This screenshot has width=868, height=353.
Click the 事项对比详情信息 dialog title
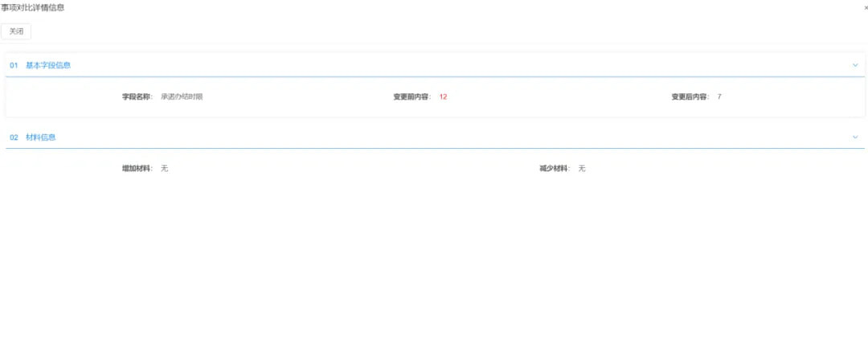(33, 7)
